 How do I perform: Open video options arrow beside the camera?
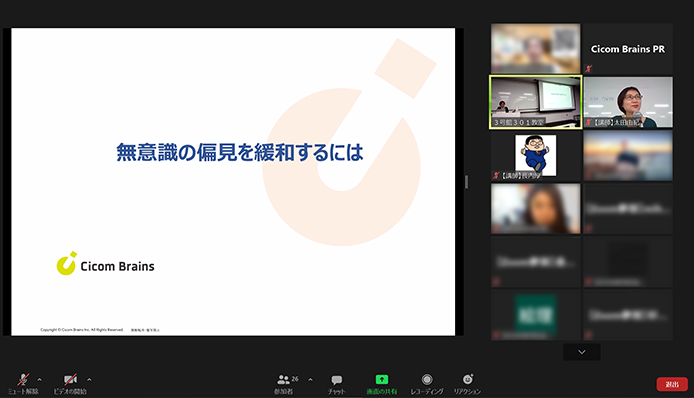(89, 379)
